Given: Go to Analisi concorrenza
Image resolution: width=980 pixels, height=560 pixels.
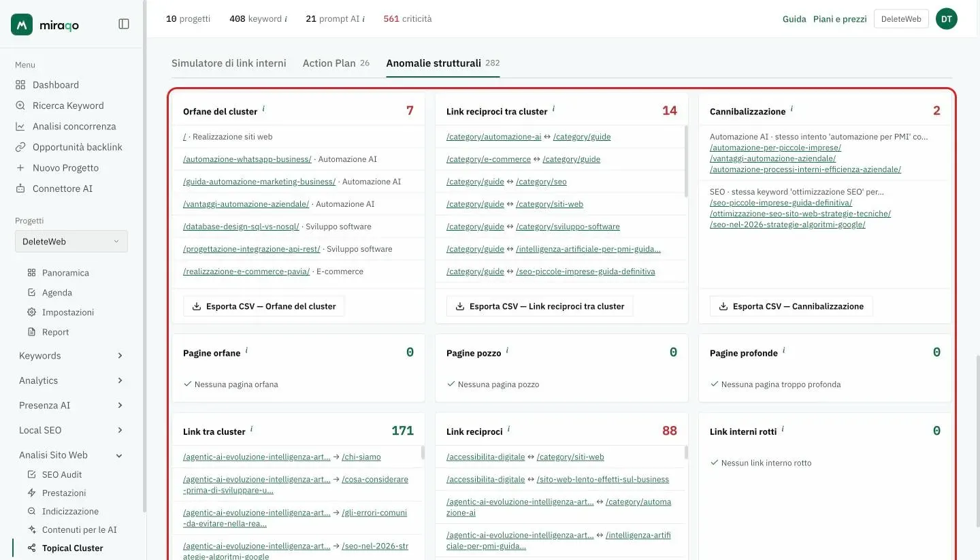Looking at the screenshot, I should 73,127.
